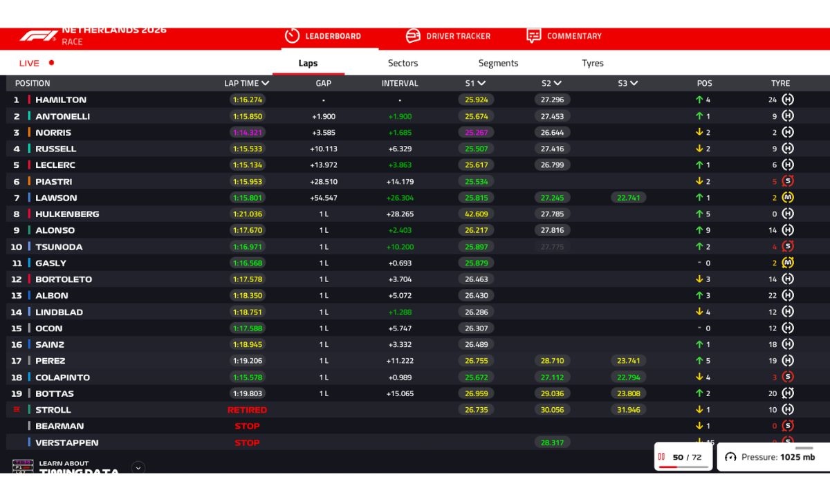This screenshot has width=830, height=504.
Task: Click Hamilton's green position-gain arrow
Action: pyautogui.click(x=699, y=100)
